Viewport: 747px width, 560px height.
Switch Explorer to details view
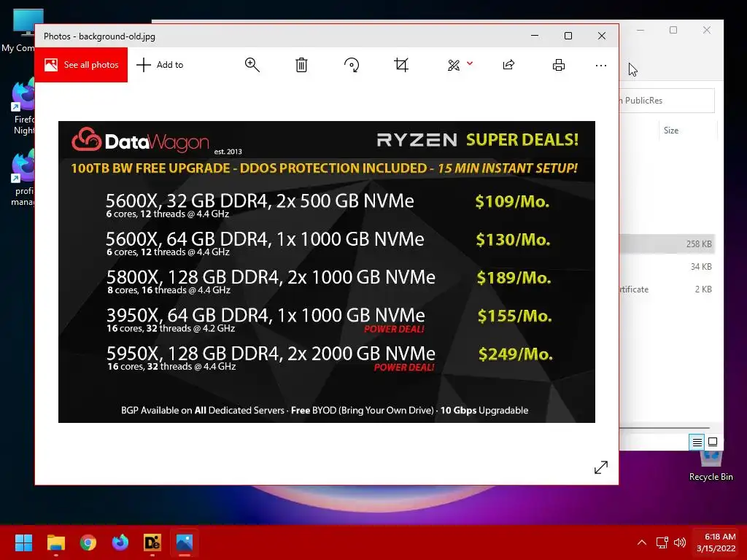point(697,443)
